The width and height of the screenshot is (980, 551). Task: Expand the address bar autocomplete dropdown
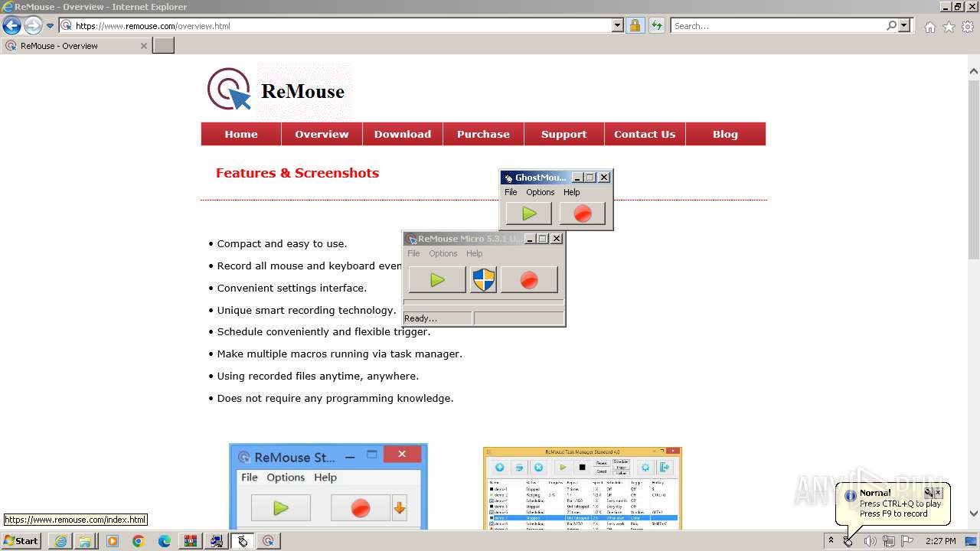point(618,25)
